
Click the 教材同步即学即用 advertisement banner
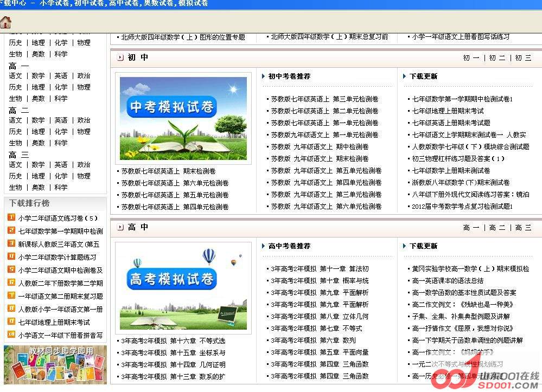[x=55, y=364]
